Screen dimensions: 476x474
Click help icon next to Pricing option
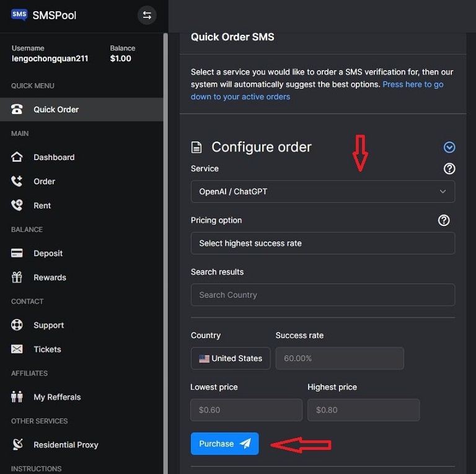(444, 220)
